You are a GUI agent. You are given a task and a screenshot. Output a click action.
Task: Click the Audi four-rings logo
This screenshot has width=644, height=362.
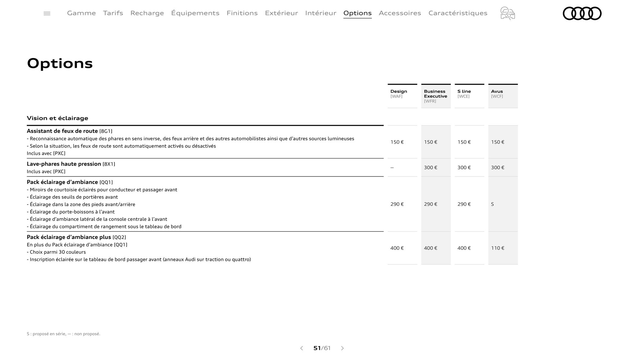pos(582,13)
